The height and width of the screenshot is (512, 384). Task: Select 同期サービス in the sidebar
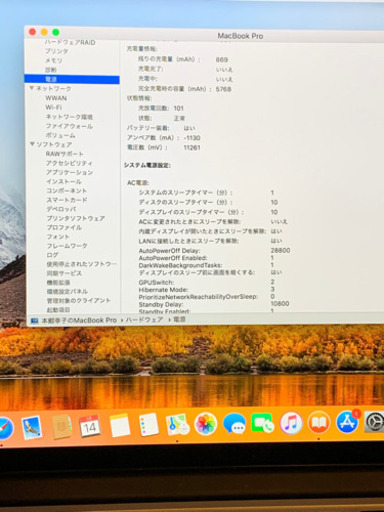click(64, 273)
